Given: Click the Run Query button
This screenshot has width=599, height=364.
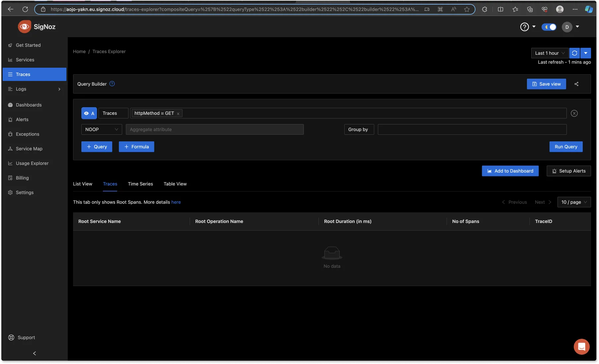Looking at the screenshot, I should [x=566, y=147].
